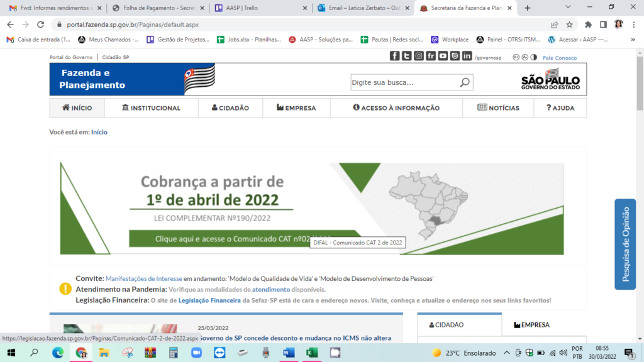Open Pesquisa de Opinião side button

point(625,244)
